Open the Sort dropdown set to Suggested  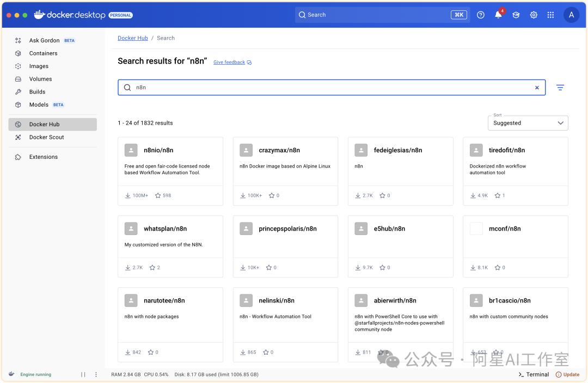528,123
